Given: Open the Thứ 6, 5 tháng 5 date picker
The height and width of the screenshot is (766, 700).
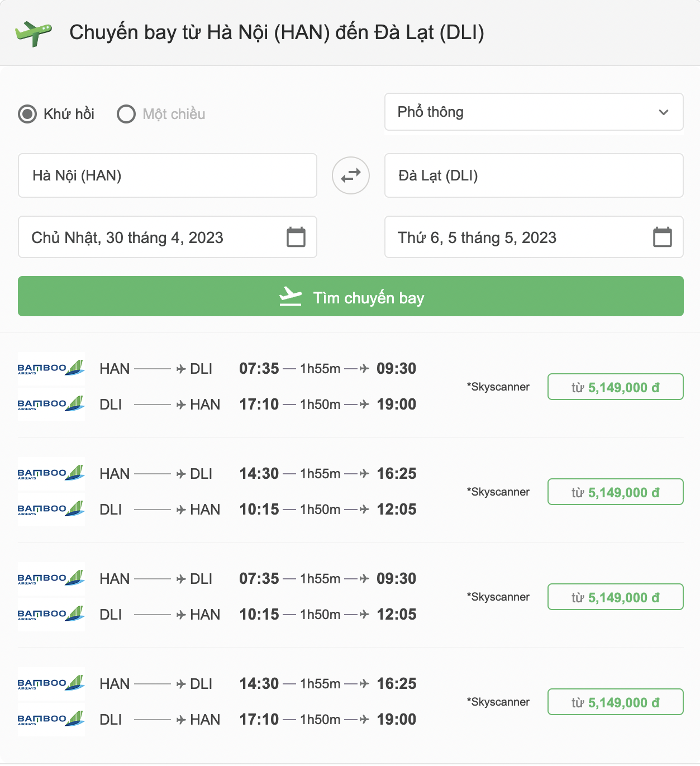Looking at the screenshot, I should (x=534, y=237).
